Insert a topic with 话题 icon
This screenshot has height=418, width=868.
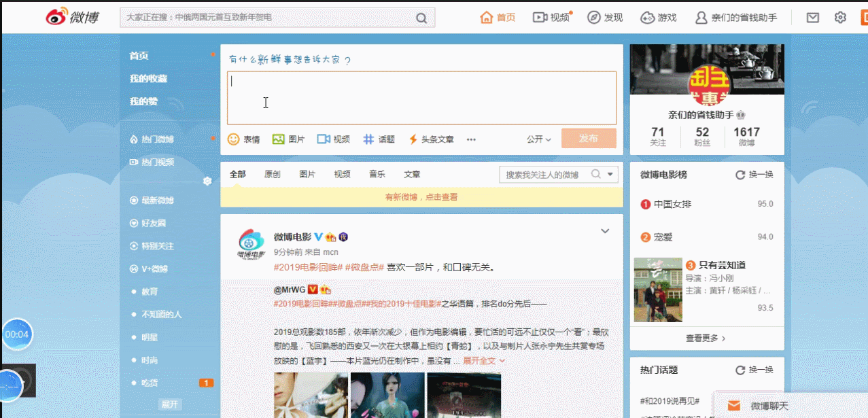pos(379,139)
